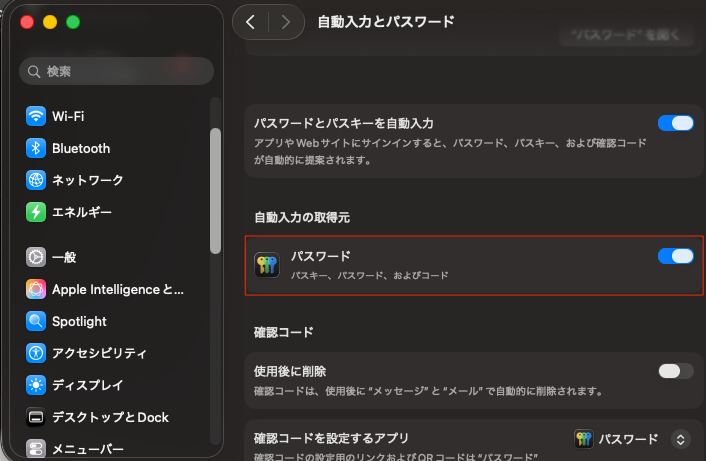706x461 pixels.
Task: Click the メニューバー icon in sidebar
Action: (36, 449)
